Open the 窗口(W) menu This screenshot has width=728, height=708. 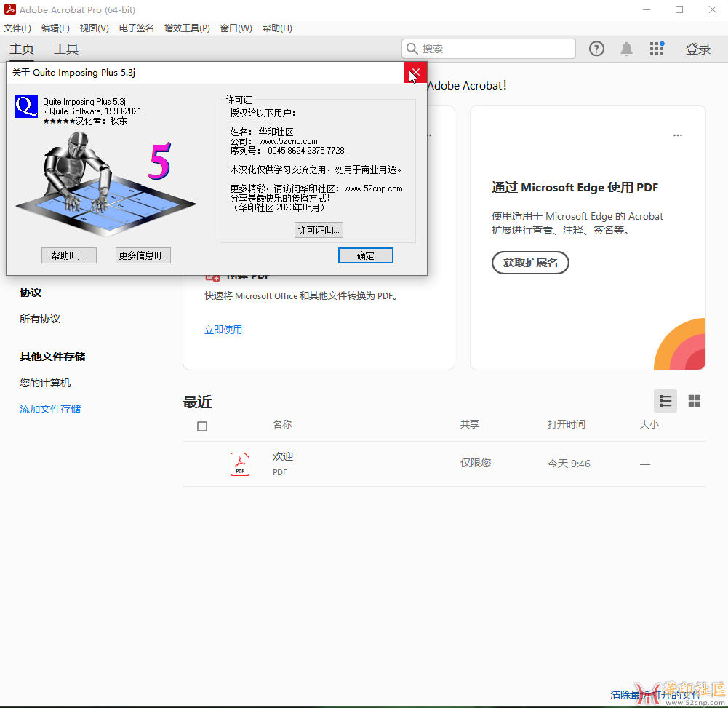[x=236, y=28]
